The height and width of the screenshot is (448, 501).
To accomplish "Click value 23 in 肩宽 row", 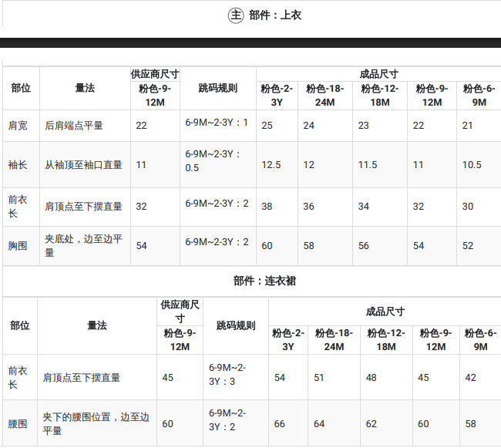I will [x=363, y=125].
